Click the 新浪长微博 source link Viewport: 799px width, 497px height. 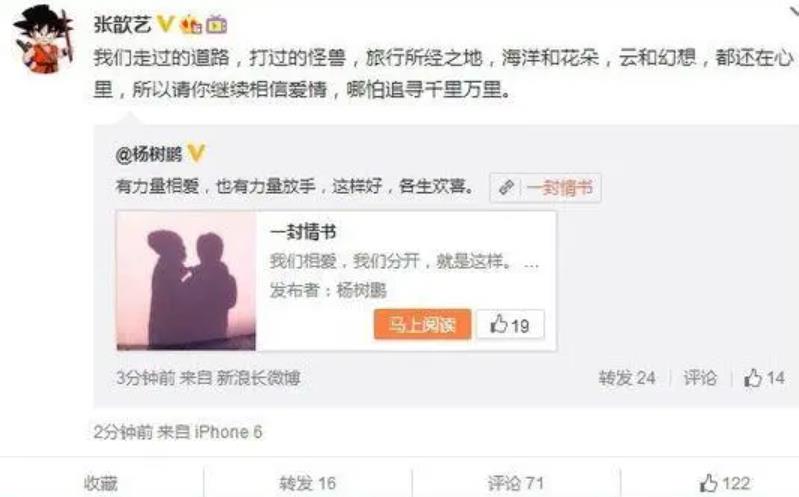(x=258, y=378)
